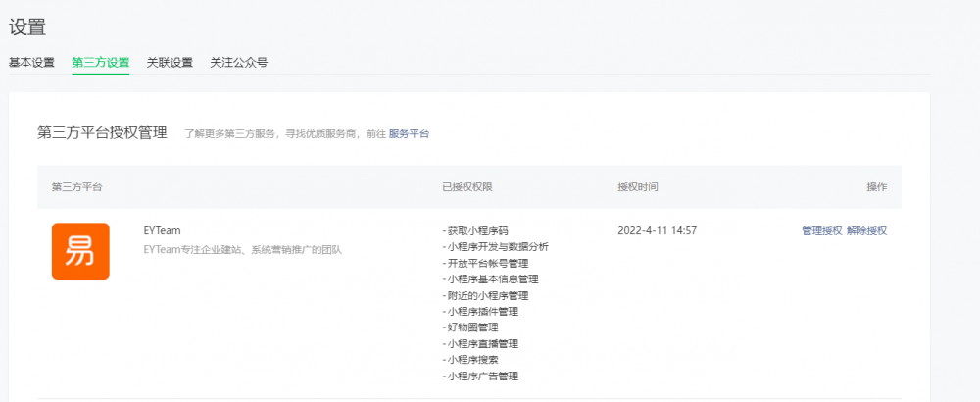
Task: Click the EYTeam description text
Action: (242, 249)
